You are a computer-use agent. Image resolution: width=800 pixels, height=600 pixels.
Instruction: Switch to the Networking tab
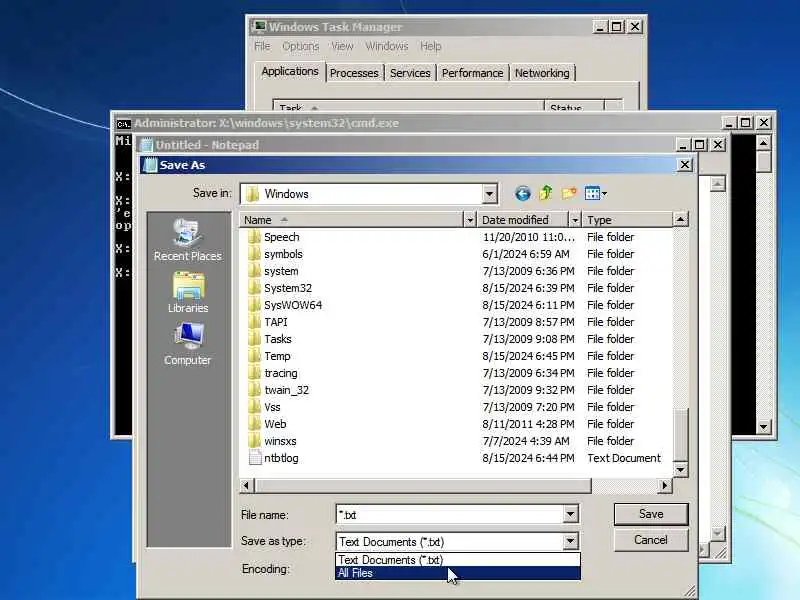(542, 73)
